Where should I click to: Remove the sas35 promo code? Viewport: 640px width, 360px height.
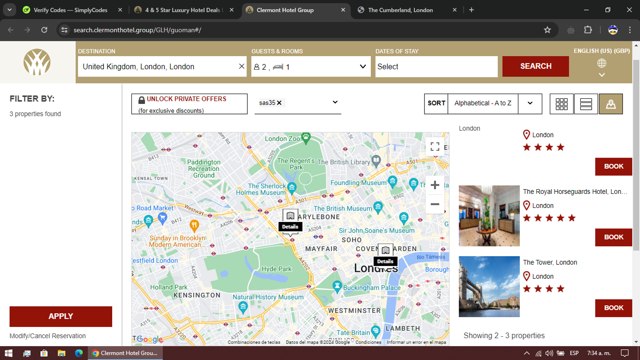coord(279,103)
